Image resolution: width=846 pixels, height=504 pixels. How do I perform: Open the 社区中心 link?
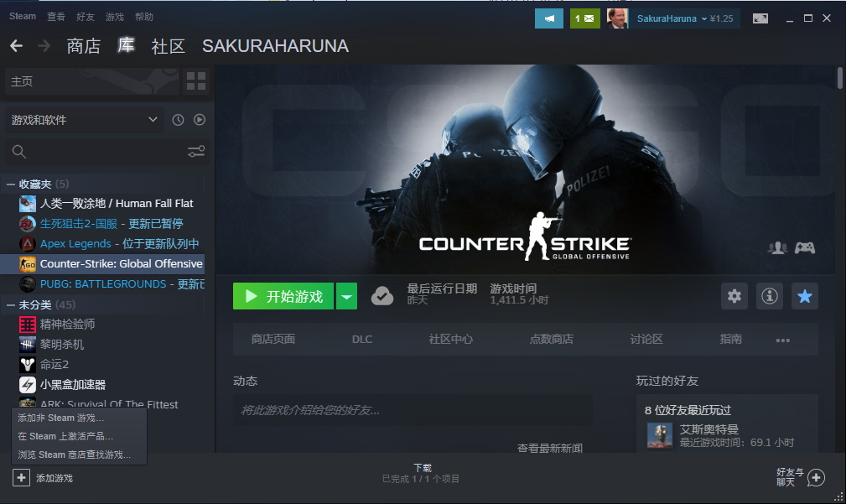(x=451, y=339)
